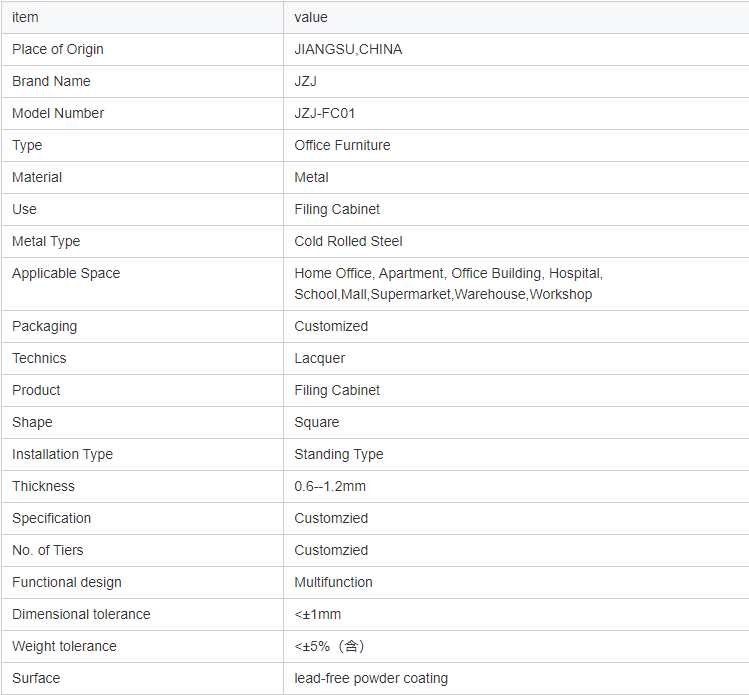Click the 'Material' row label
The image size is (749, 695).
(37, 177)
